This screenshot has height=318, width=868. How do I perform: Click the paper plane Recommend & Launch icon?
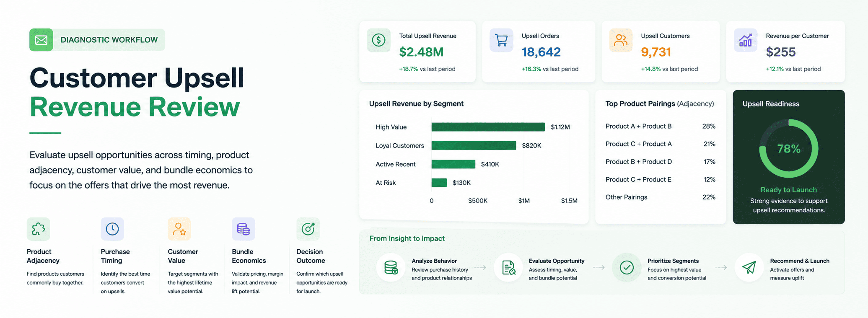(x=749, y=267)
